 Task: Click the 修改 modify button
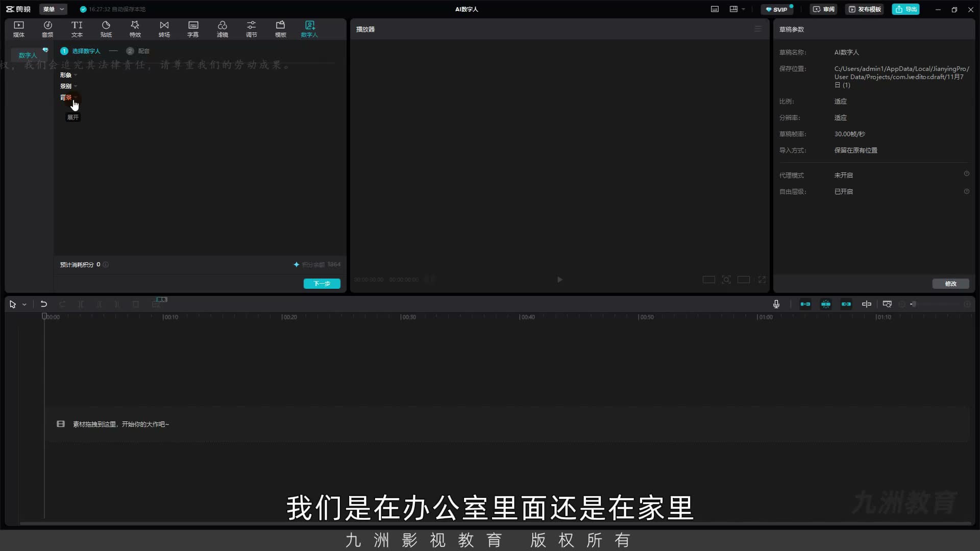951,284
